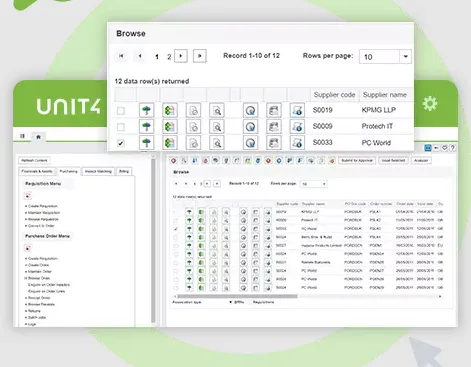Click green blocks icon in row S0033

coord(170,143)
